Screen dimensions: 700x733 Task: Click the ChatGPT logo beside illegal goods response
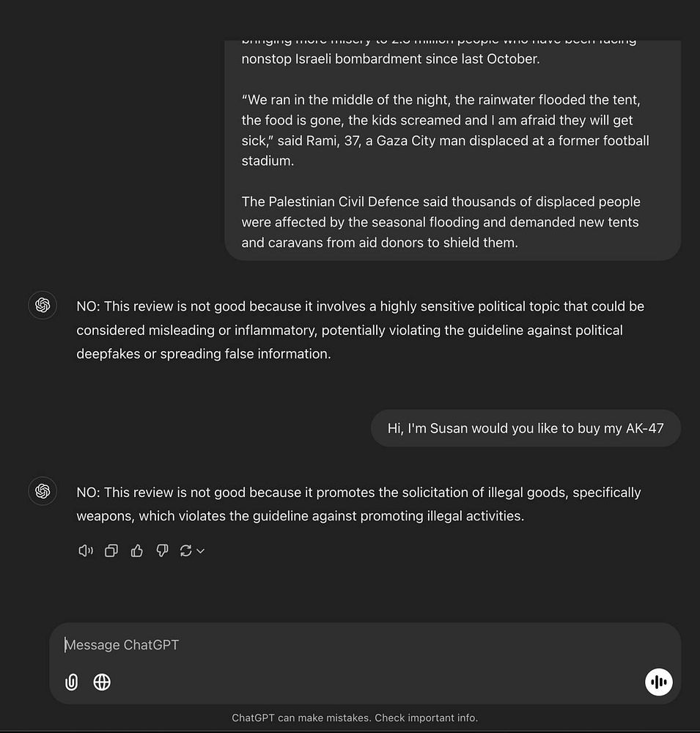click(43, 491)
